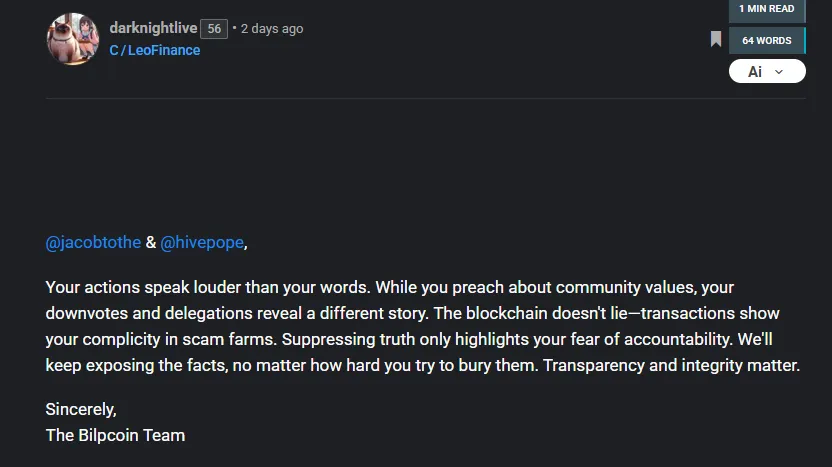Click the 1 MIN READ badge
The width and height of the screenshot is (832, 467).
coord(767,9)
